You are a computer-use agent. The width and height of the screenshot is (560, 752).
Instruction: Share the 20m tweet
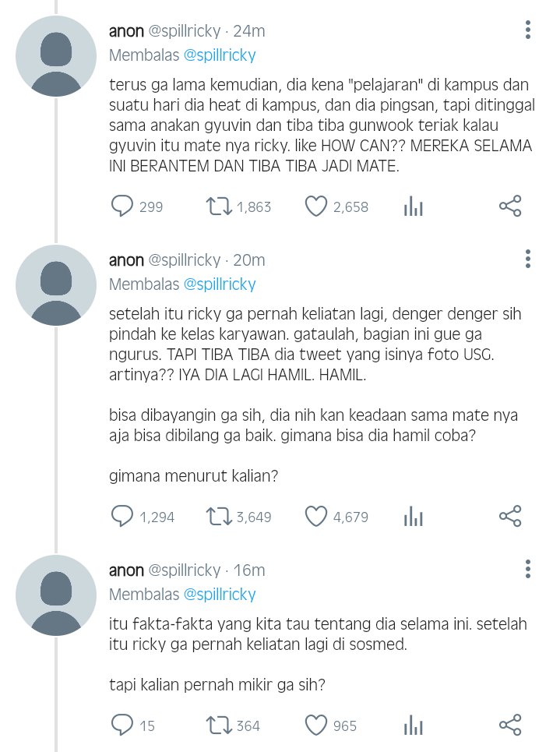[510, 516]
